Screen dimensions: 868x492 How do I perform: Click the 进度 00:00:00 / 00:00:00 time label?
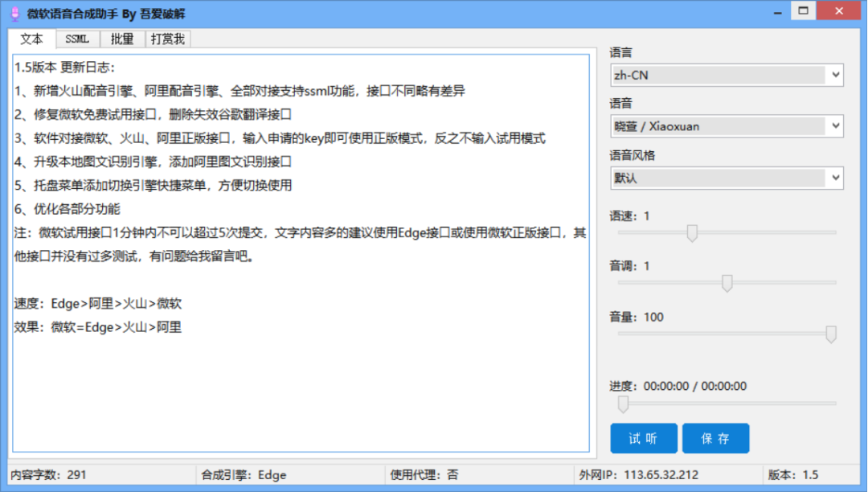[x=678, y=387]
